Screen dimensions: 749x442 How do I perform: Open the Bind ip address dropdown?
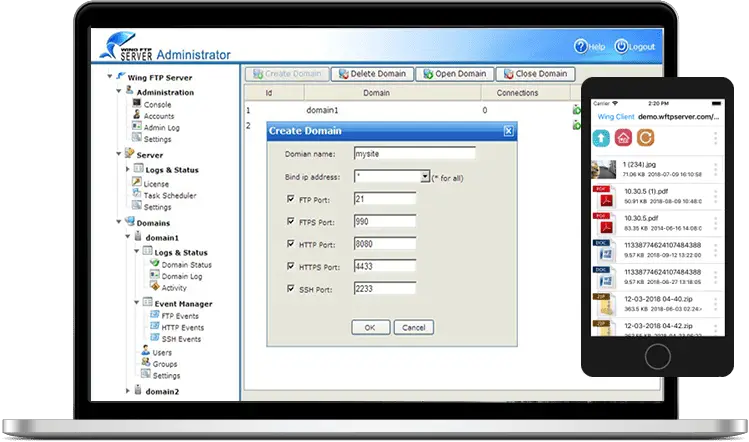coord(425,177)
